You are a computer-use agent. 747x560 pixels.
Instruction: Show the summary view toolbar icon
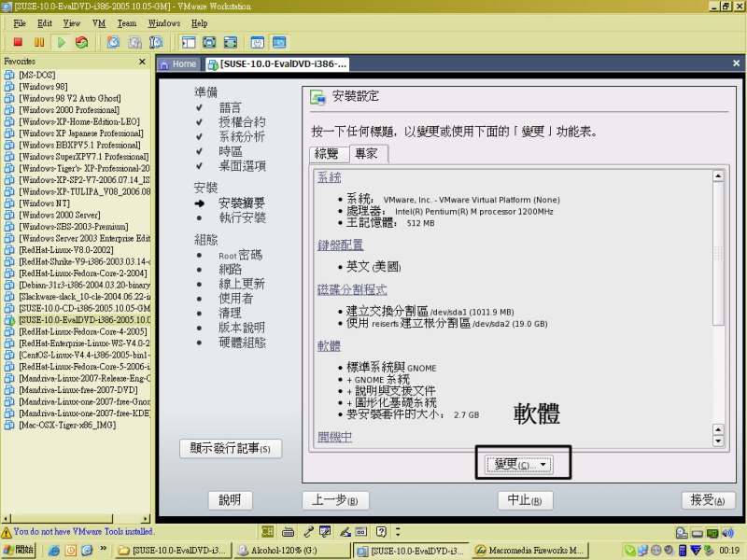click(x=258, y=42)
